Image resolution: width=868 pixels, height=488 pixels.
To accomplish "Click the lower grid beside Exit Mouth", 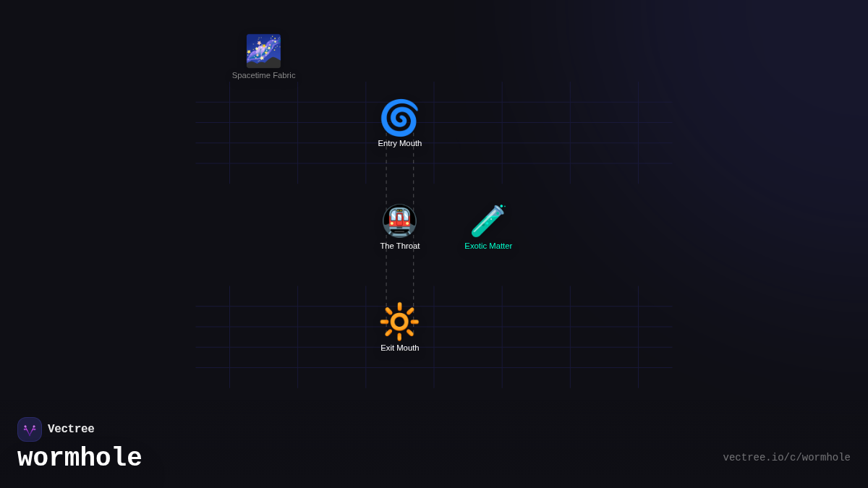I will pos(535,337).
